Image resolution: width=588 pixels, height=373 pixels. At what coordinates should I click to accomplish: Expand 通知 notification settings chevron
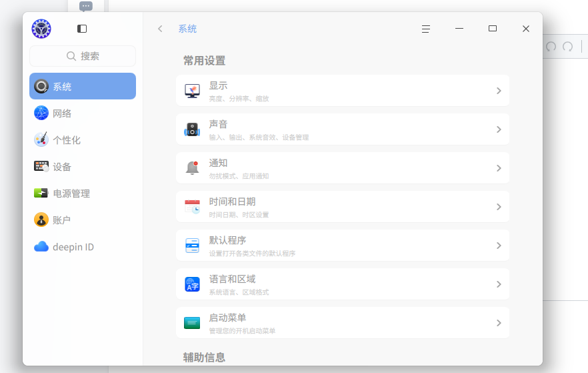click(x=499, y=168)
